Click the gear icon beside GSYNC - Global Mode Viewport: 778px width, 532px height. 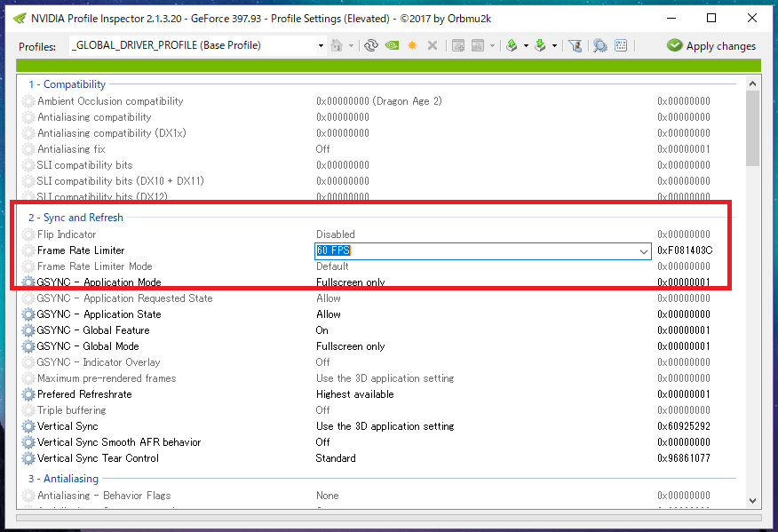click(x=28, y=346)
